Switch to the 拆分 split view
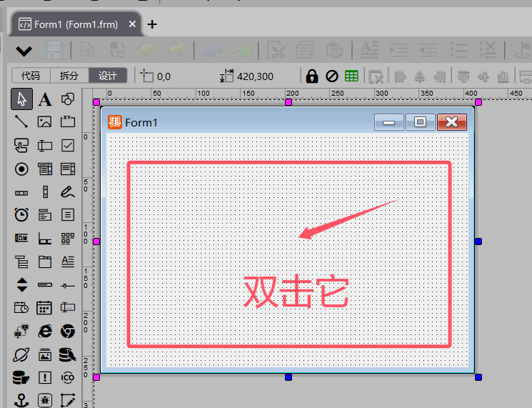This screenshot has width=532, height=408. click(69, 76)
